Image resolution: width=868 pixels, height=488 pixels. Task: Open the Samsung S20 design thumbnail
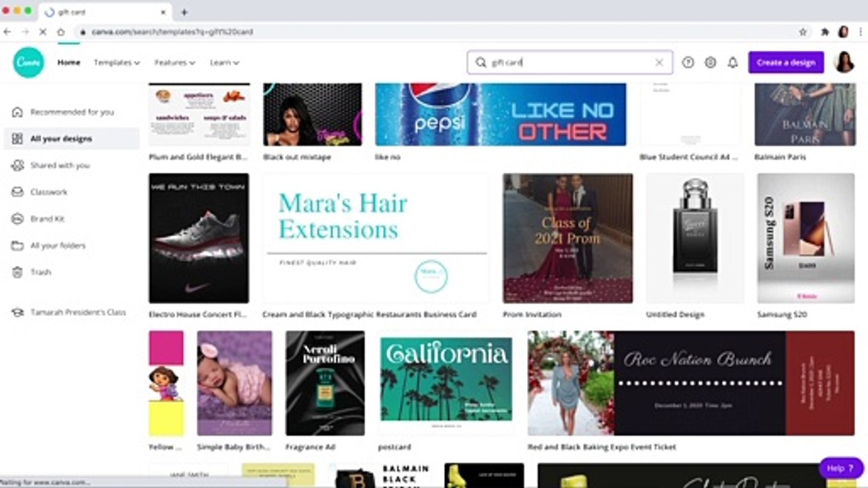(806, 238)
